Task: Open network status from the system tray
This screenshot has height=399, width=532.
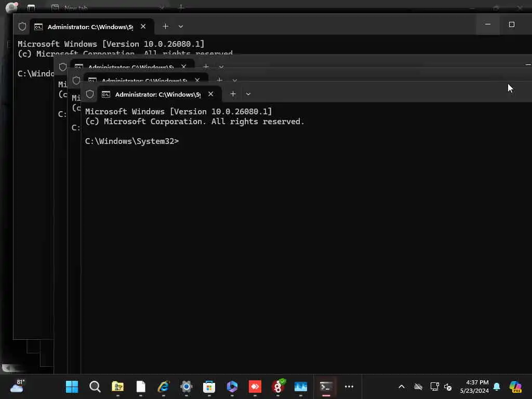Action: [435, 387]
